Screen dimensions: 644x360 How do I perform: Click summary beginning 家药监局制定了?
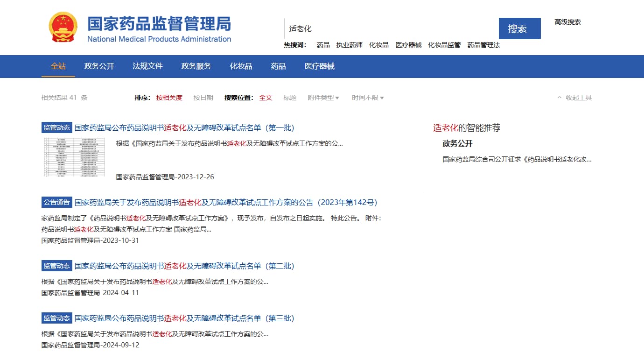211,224
